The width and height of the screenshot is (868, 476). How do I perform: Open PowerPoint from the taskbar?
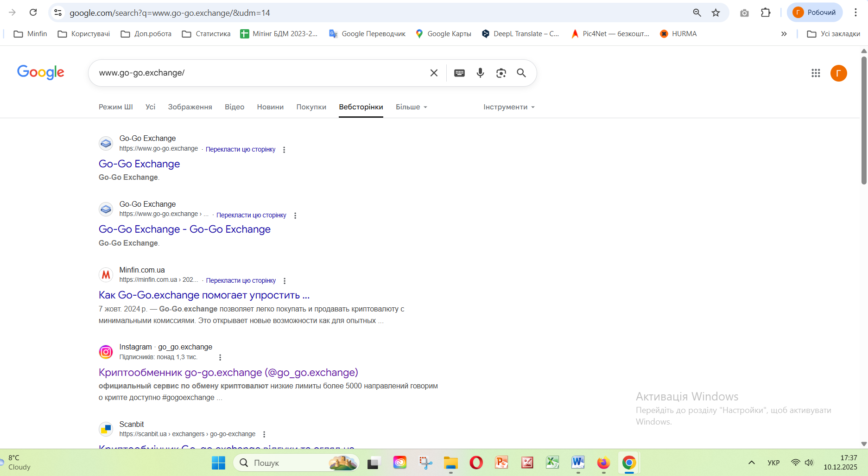coord(501,463)
